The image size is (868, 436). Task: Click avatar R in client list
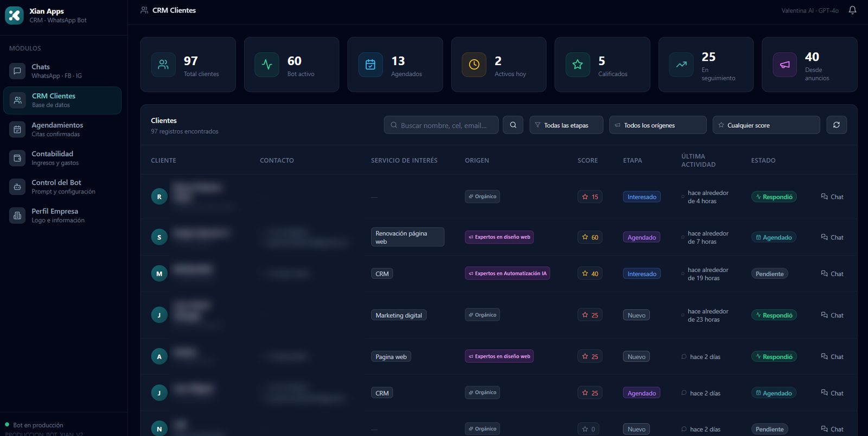(x=159, y=197)
